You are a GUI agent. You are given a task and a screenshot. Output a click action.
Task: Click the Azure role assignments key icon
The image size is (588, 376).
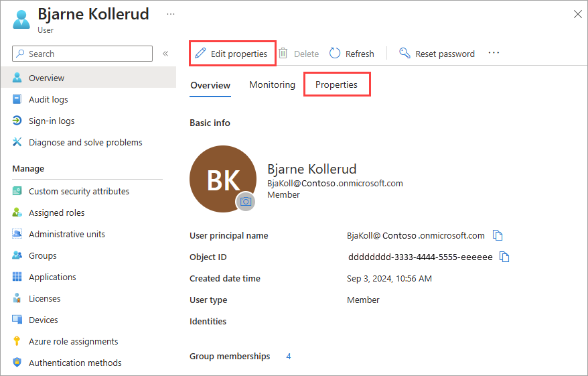click(x=17, y=340)
